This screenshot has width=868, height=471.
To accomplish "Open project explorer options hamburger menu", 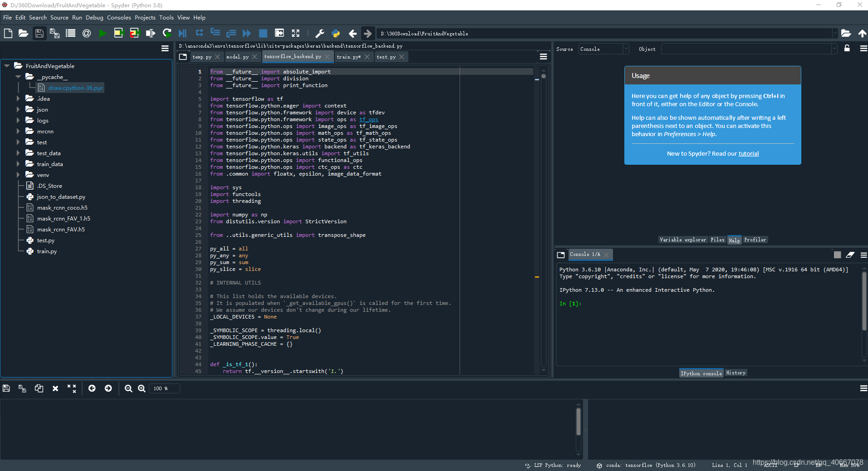I will 165,49.
